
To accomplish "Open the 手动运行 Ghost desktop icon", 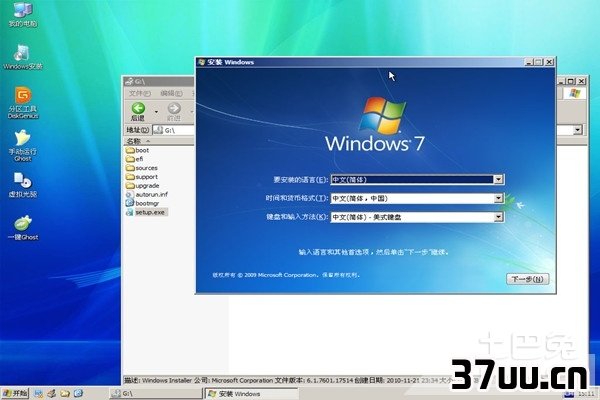I will point(23,146).
